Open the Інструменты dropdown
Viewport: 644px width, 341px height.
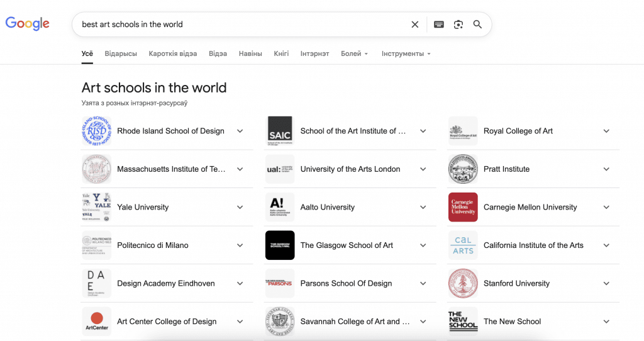(406, 54)
